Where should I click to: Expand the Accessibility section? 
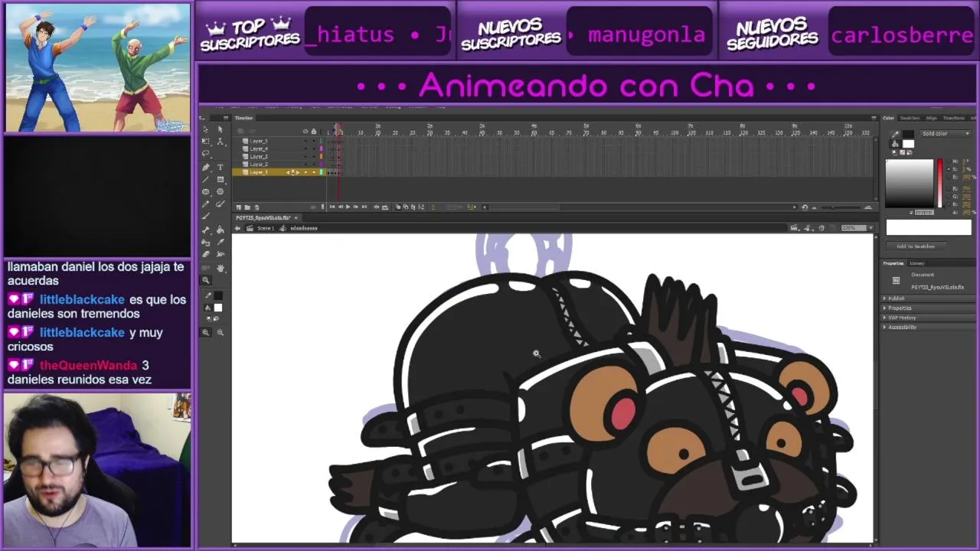[x=884, y=328]
